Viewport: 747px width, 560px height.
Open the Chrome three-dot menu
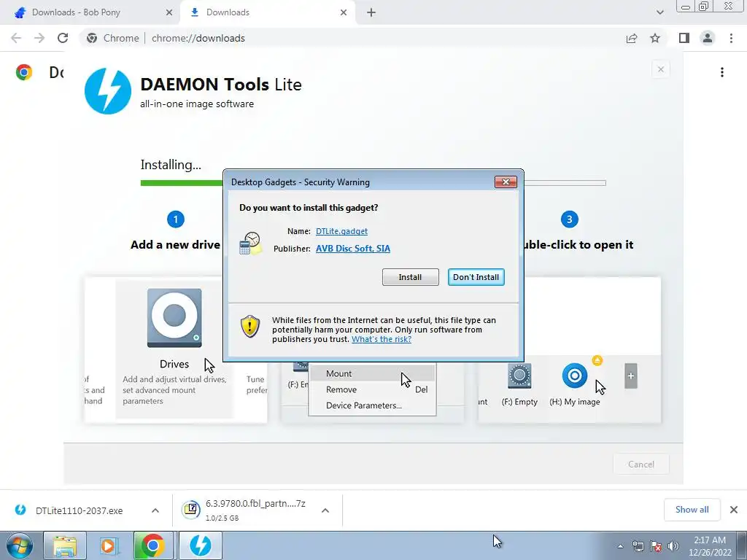(x=731, y=38)
